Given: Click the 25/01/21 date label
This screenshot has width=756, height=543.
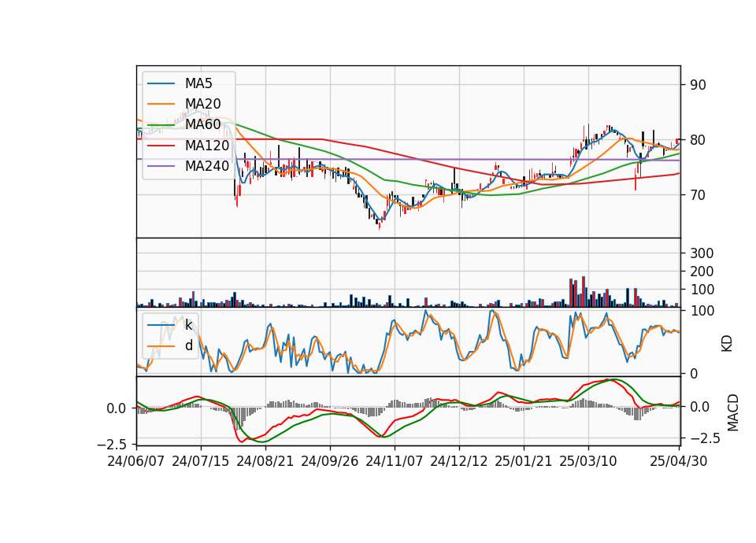Looking at the screenshot, I should (x=523, y=461).
